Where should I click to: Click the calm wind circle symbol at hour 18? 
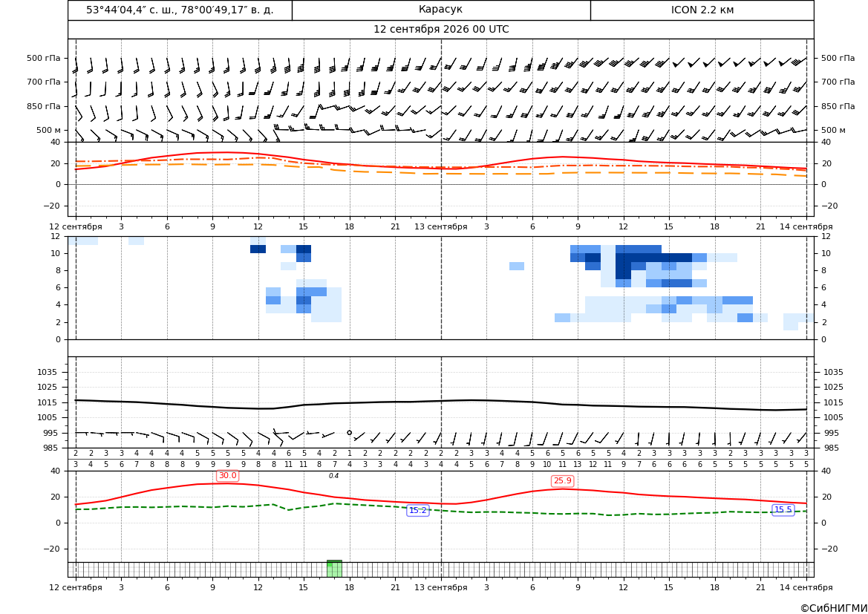349,433
